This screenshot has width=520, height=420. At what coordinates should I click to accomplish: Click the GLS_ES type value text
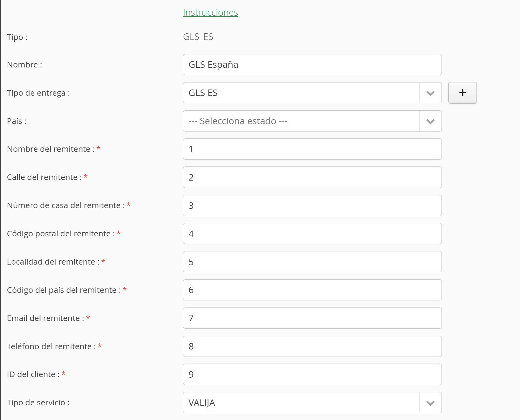click(198, 37)
